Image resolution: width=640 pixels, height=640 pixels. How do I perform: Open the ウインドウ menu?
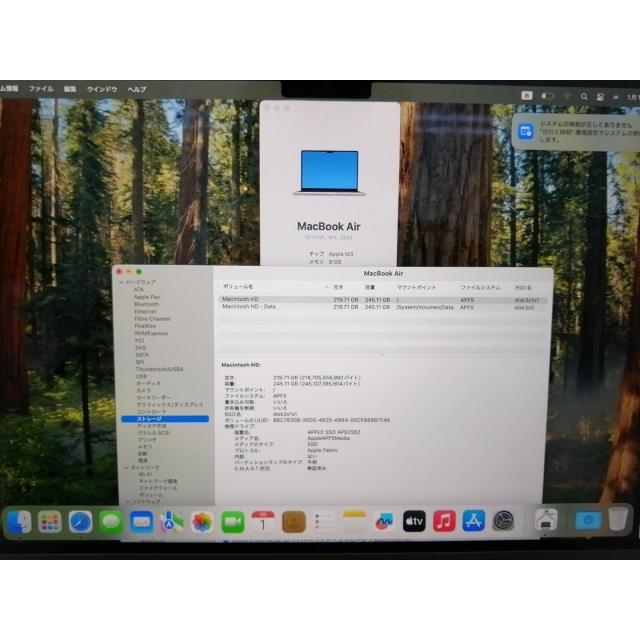102,89
